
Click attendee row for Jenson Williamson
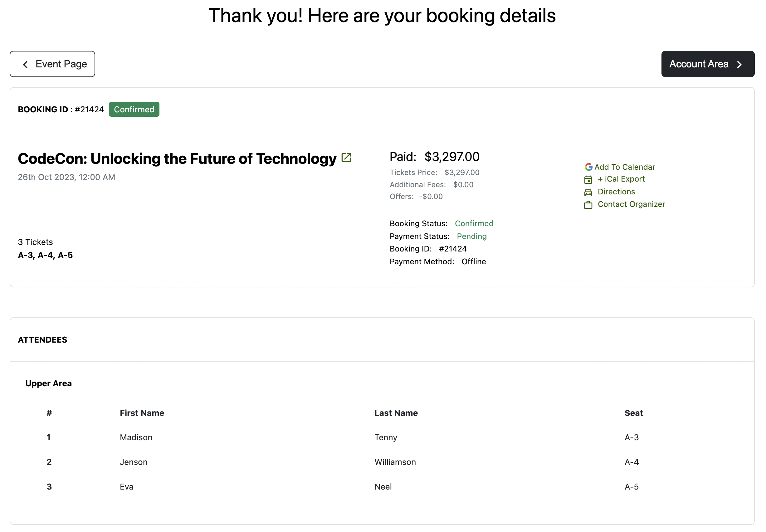(x=134, y=462)
